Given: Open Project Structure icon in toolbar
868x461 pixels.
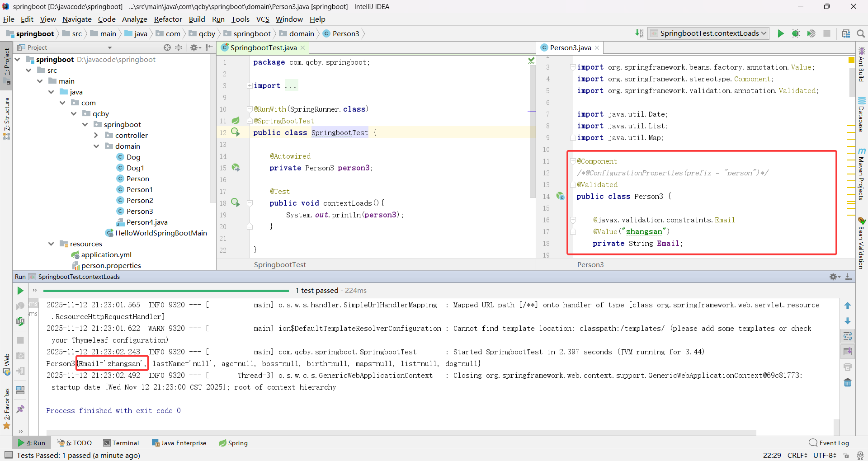Looking at the screenshot, I should [x=845, y=33].
